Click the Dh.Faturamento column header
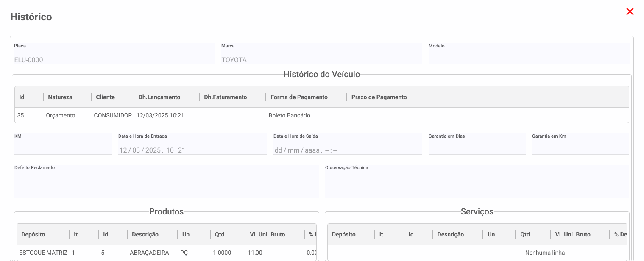 coord(226,97)
